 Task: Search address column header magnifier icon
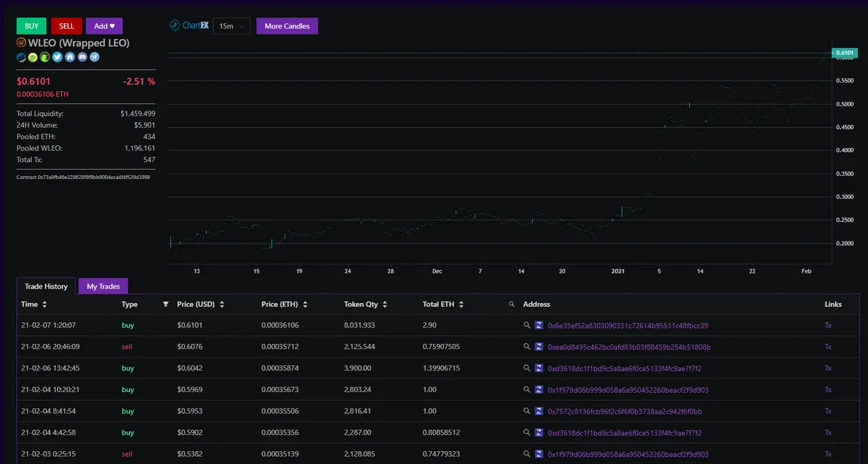(512, 305)
